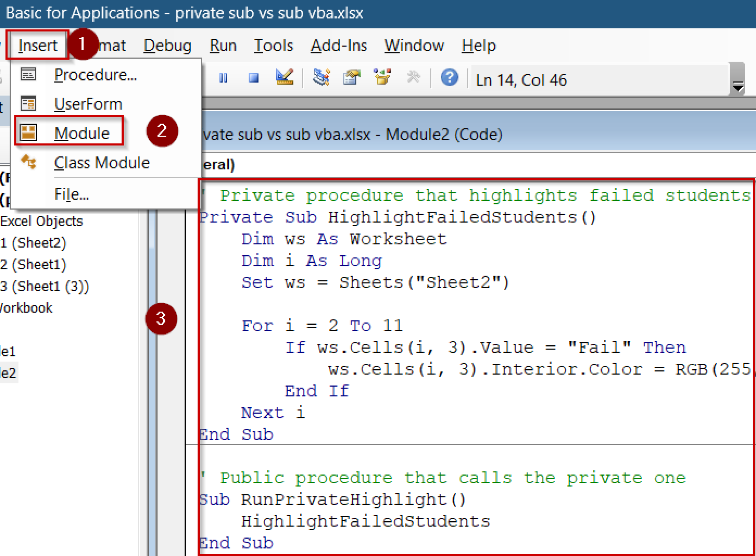
Task: Click the Reset icon to stop execution
Action: (x=253, y=77)
